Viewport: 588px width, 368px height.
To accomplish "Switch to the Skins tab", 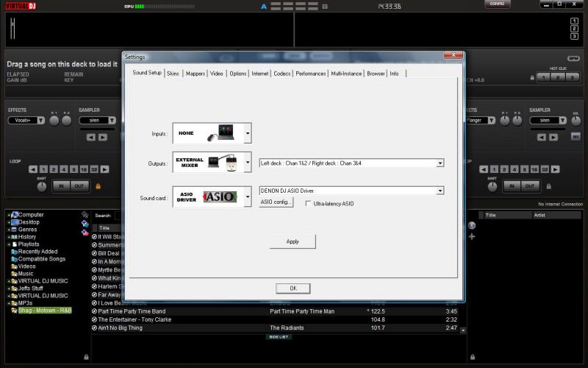I will (173, 74).
